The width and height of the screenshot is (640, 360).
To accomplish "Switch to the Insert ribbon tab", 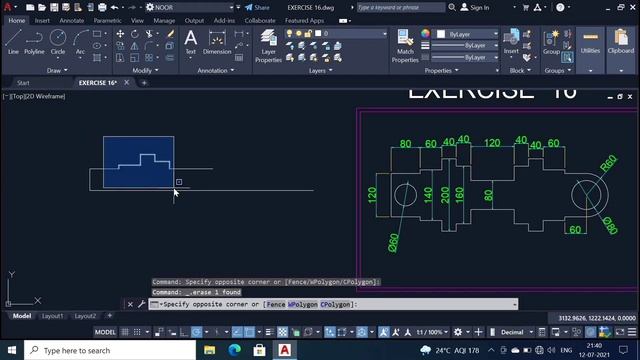I will [42, 20].
